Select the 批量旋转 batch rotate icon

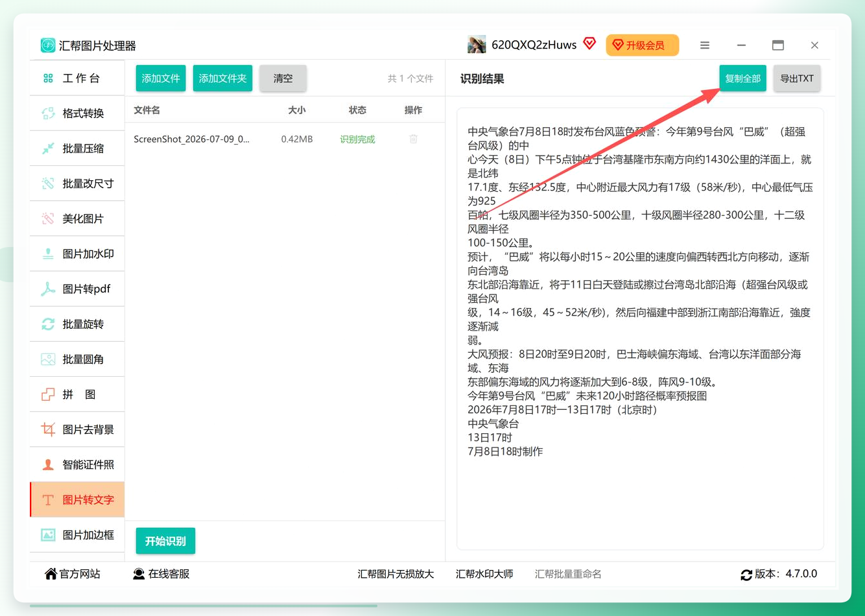(x=48, y=324)
